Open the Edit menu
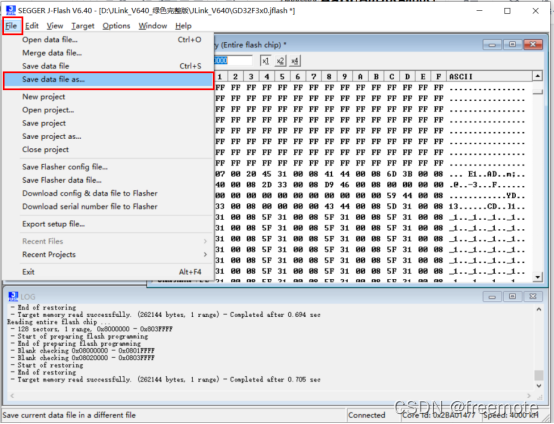The image size is (554, 424). coord(32,26)
